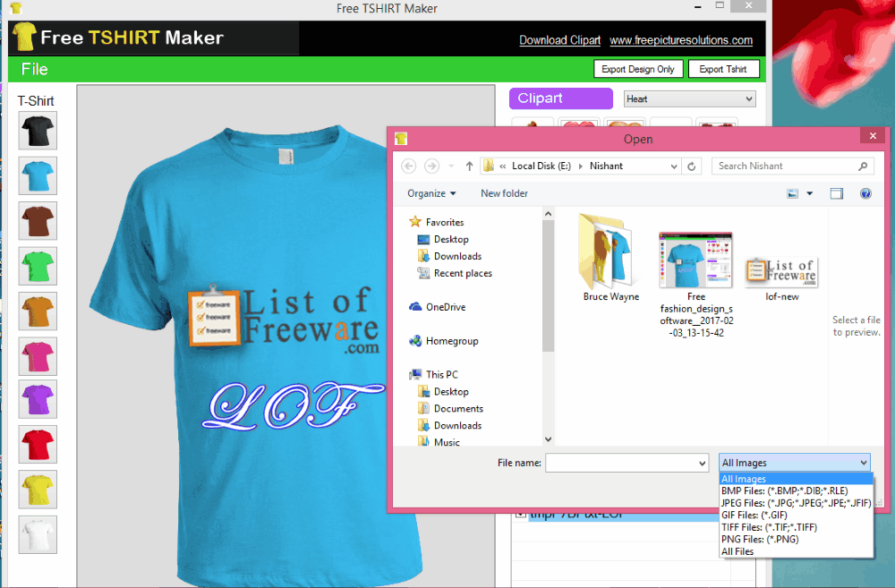Choose the red T-shirt color
Screen dimensions: 895x588
pyautogui.click(x=38, y=444)
